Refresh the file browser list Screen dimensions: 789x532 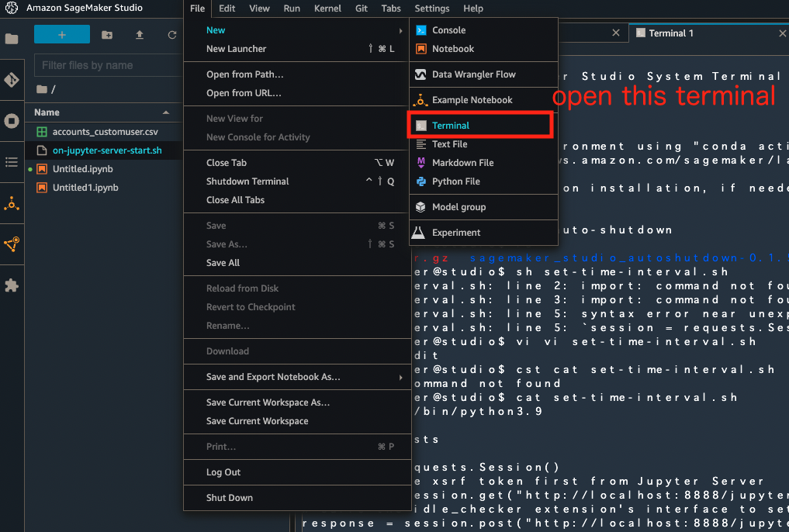pos(171,34)
